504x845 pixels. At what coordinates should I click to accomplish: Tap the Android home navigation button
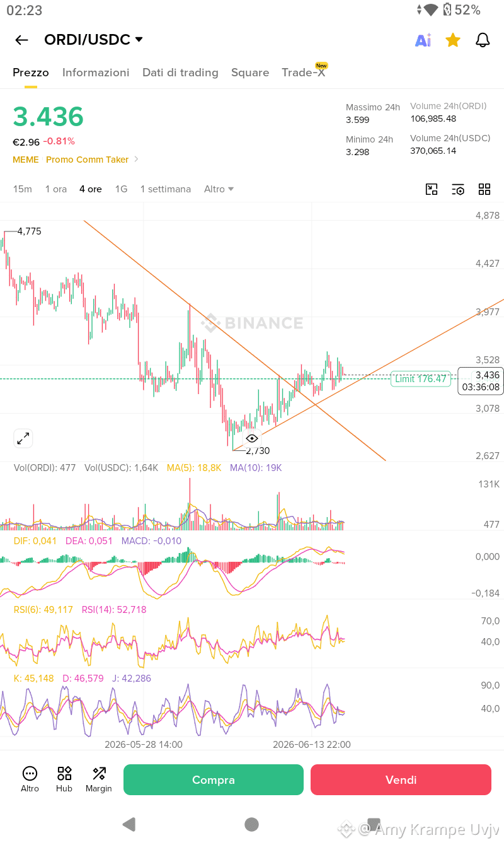pos(252,824)
